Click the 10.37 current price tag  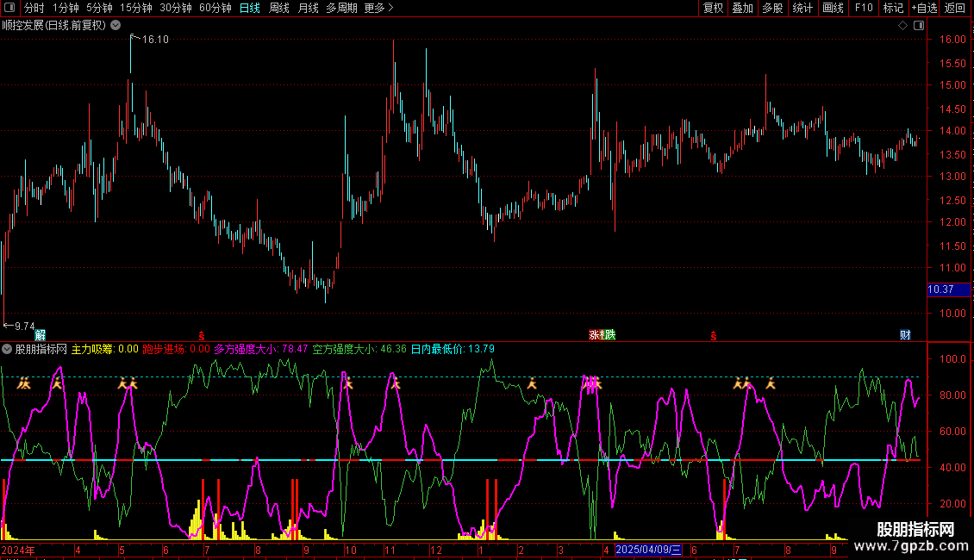pos(940,289)
